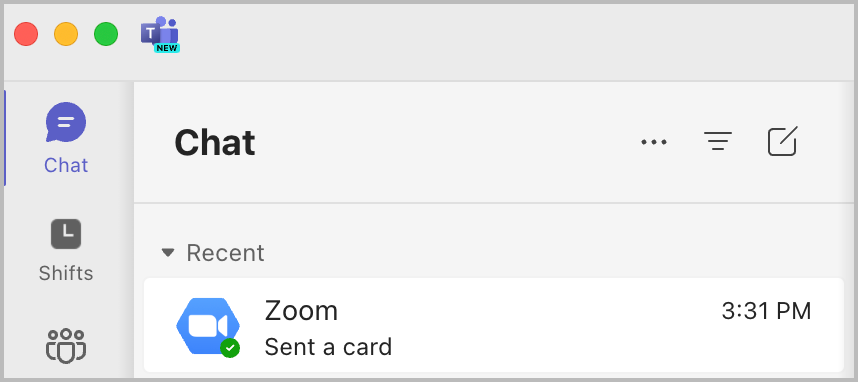Click the Microsoft Teams NEW logo

click(x=160, y=34)
